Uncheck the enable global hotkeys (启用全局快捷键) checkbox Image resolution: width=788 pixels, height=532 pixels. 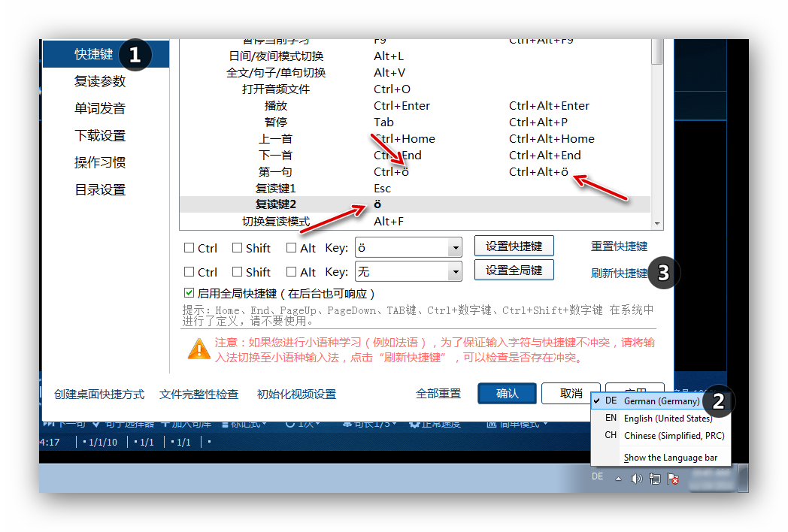coord(189,293)
